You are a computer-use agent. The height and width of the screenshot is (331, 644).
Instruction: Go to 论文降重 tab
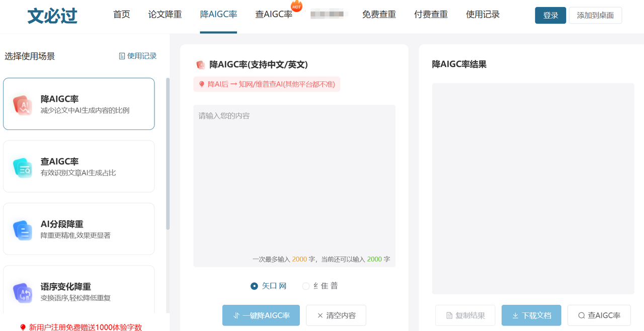165,15
